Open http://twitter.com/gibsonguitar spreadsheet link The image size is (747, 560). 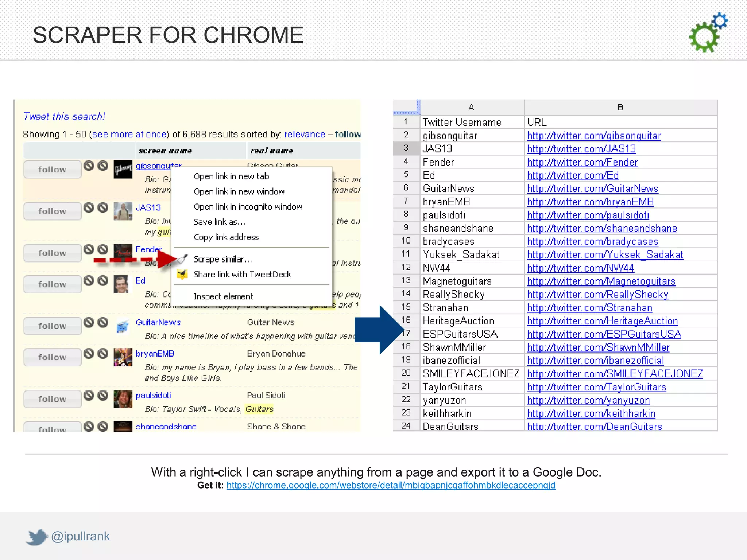pos(594,136)
